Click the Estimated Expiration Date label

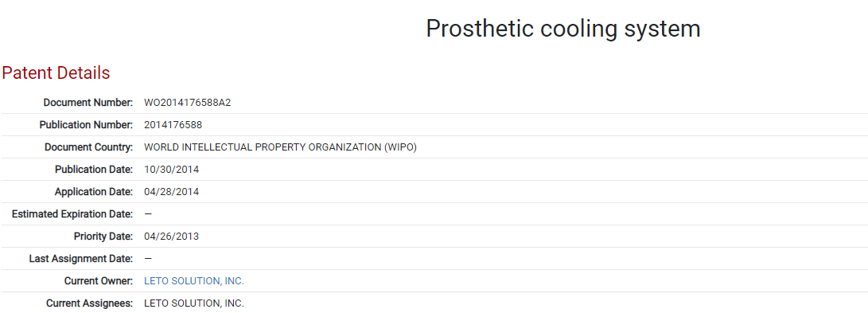click(72, 213)
